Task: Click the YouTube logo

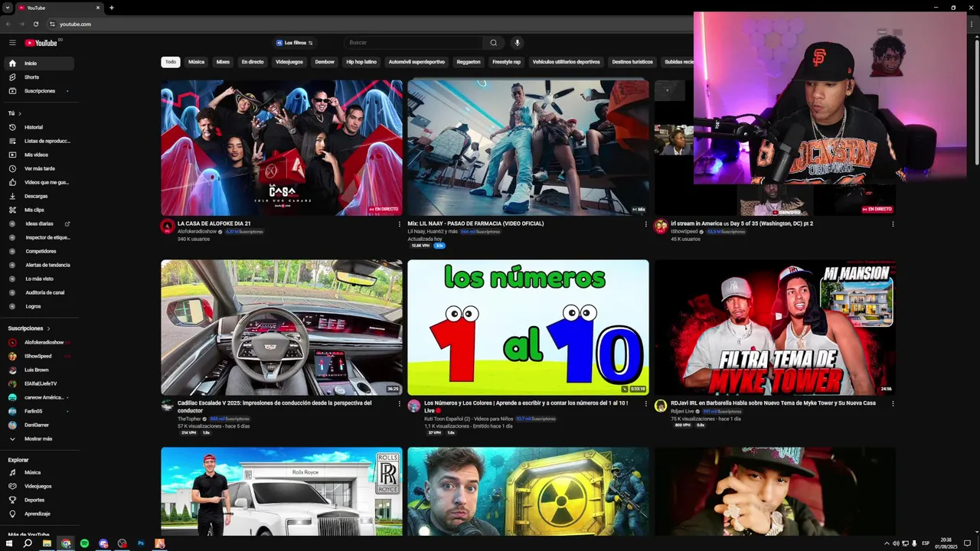Action: 41,43
